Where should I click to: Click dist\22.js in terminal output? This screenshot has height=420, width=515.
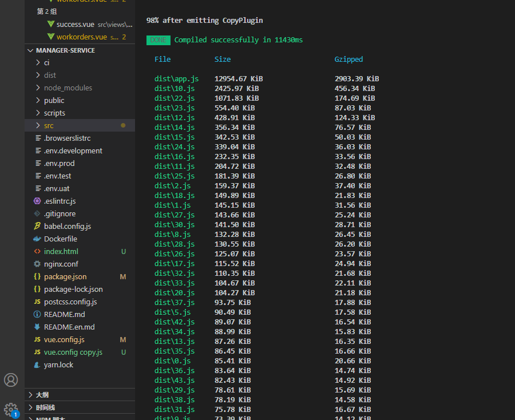click(x=175, y=98)
